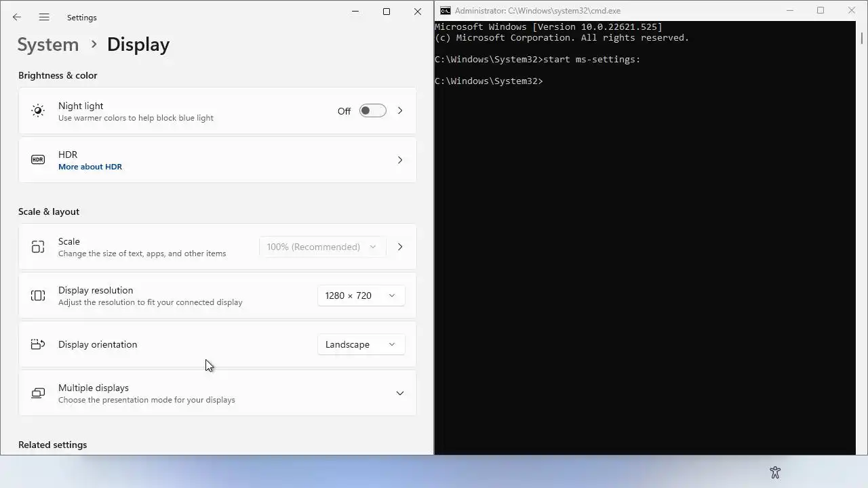Click the 'Use warmer colors' description text
This screenshot has width=868, height=488.
tap(136, 118)
